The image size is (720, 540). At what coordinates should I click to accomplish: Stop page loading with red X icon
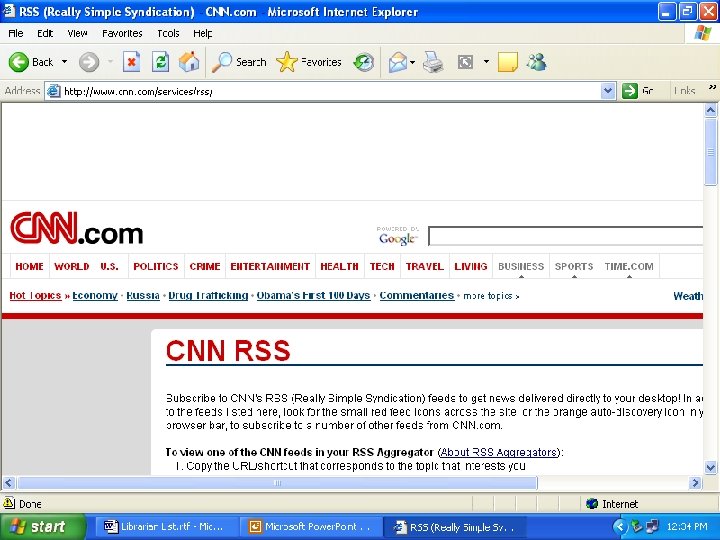131,62
